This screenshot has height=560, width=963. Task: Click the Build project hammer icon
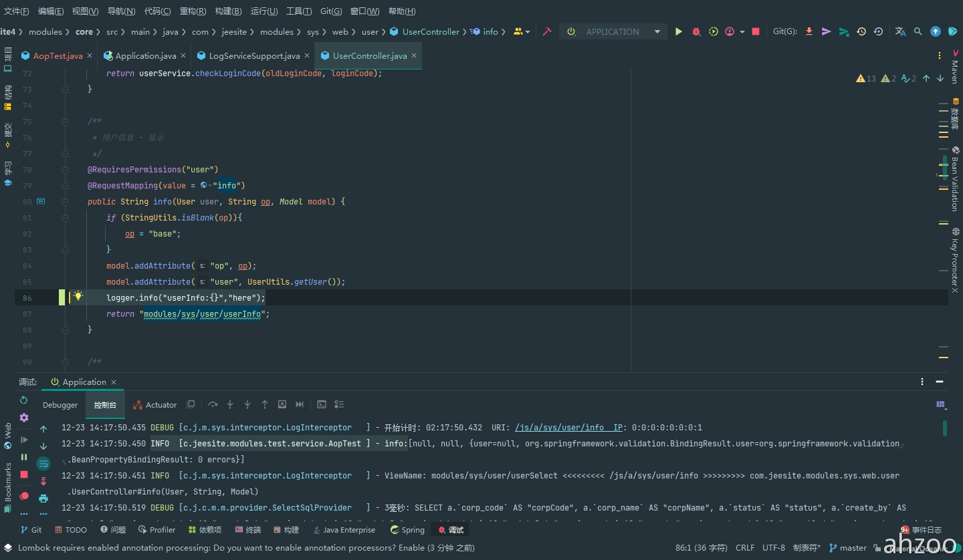pos(547,31)
